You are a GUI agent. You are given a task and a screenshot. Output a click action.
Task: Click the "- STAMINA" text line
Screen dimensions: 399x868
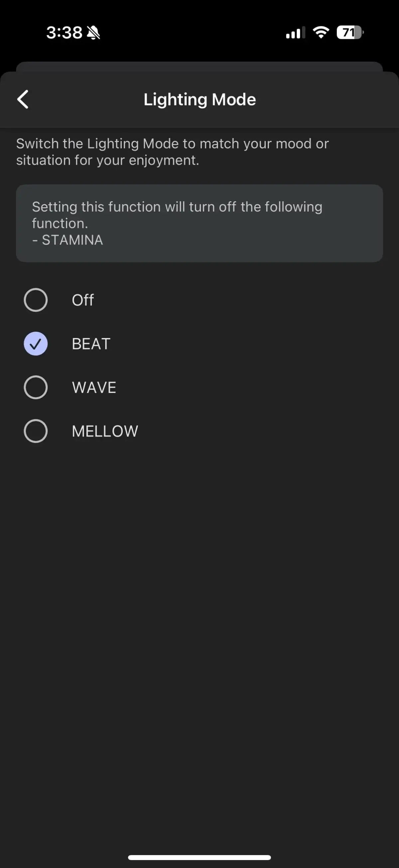(67, 240)
